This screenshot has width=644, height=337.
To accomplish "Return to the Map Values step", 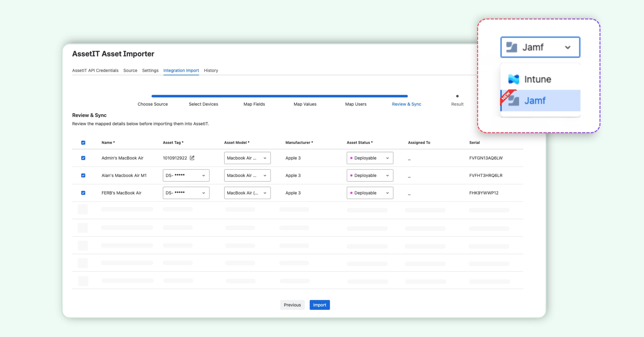I will pos(305,104).
